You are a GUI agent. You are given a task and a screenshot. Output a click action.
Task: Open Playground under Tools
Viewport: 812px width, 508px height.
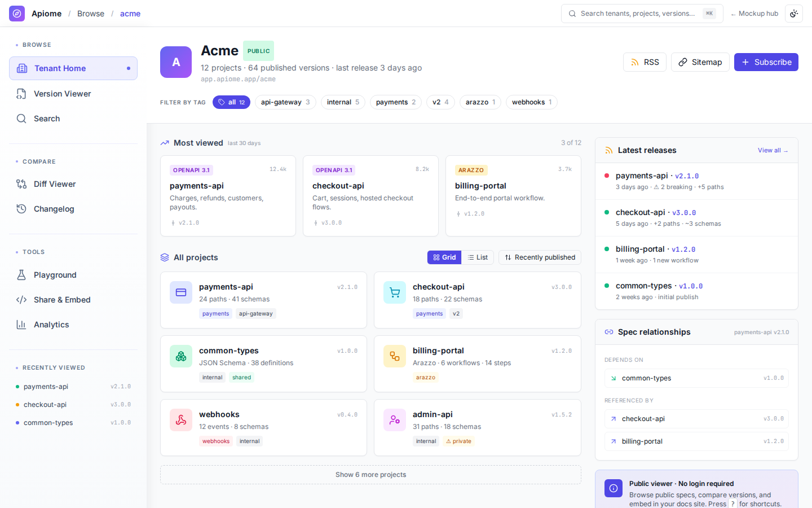(73, 275)
